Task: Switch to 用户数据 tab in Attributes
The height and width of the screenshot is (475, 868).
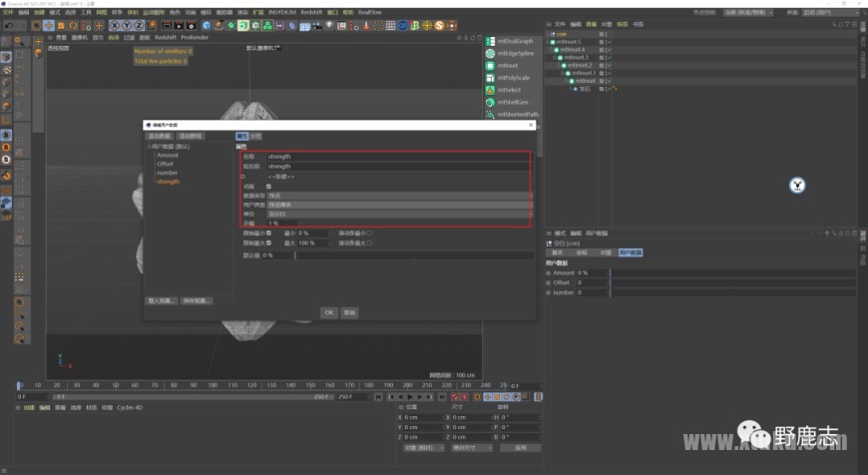Action: 631,252
